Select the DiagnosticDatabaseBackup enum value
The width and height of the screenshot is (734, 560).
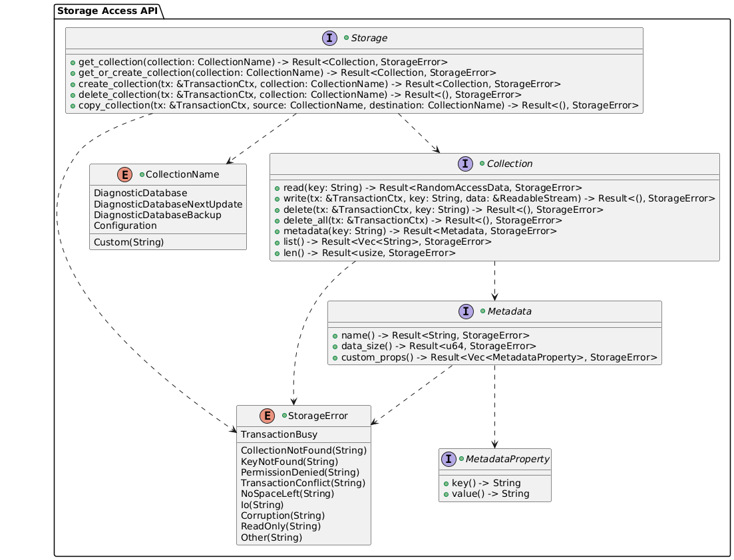click(x=157, y=215)
